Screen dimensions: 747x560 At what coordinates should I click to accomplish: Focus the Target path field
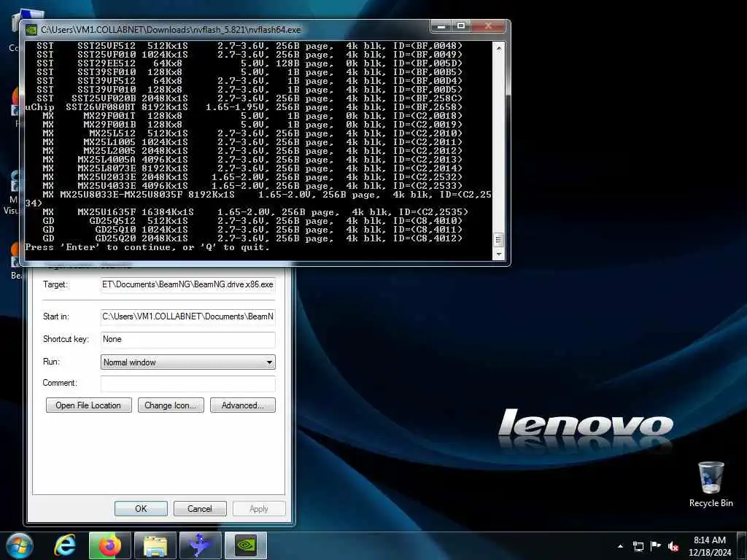pos(187,285)
